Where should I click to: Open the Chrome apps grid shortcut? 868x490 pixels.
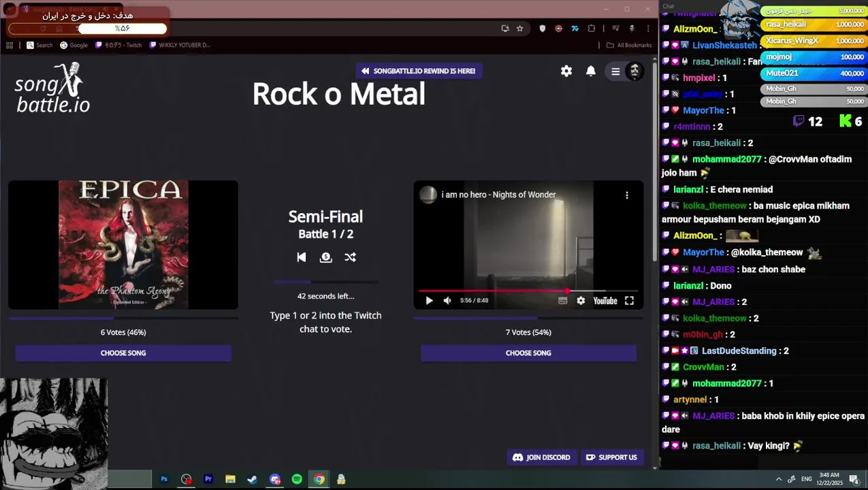[x=10, y=45]
